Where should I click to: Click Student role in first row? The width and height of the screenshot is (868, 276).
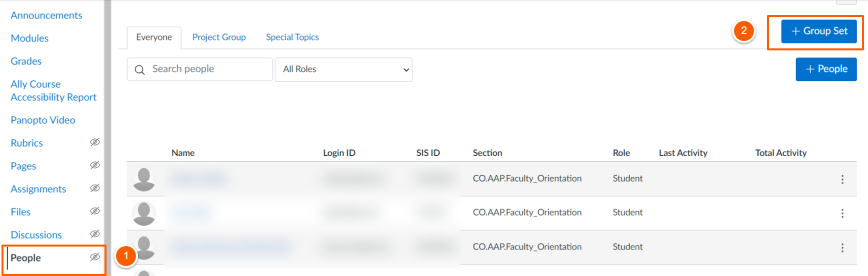pyautogui.click(x=627, y=179)
